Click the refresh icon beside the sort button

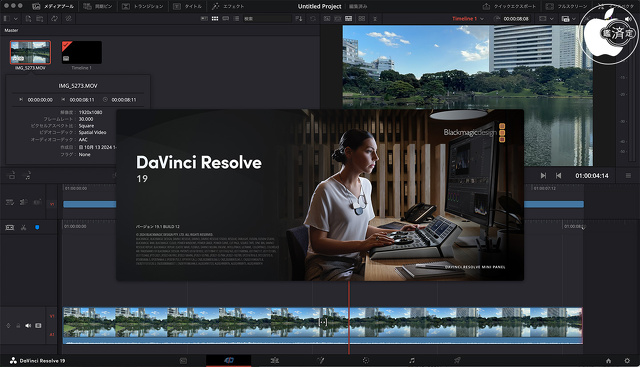313,19
